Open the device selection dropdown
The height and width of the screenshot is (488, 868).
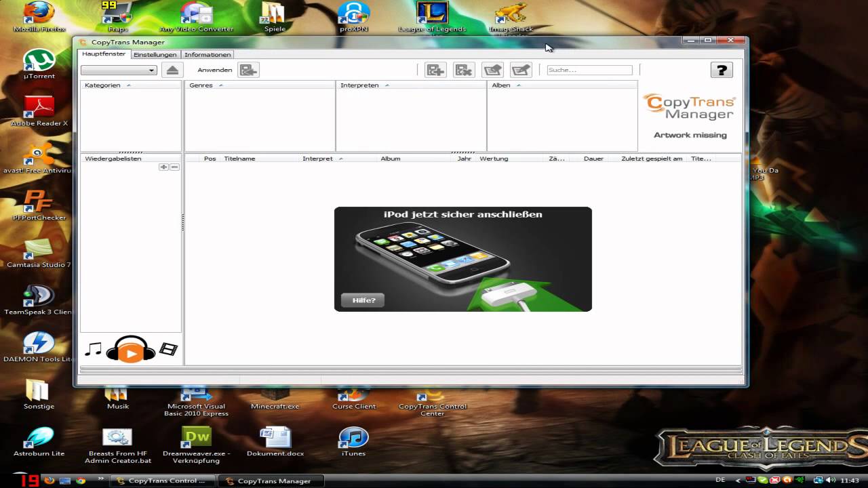point(119,70)
